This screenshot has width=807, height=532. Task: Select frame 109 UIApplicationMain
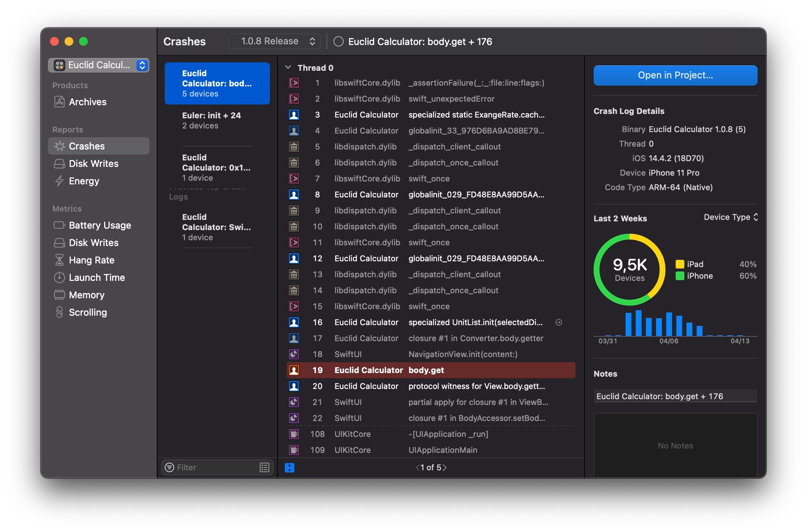point(431,450)
